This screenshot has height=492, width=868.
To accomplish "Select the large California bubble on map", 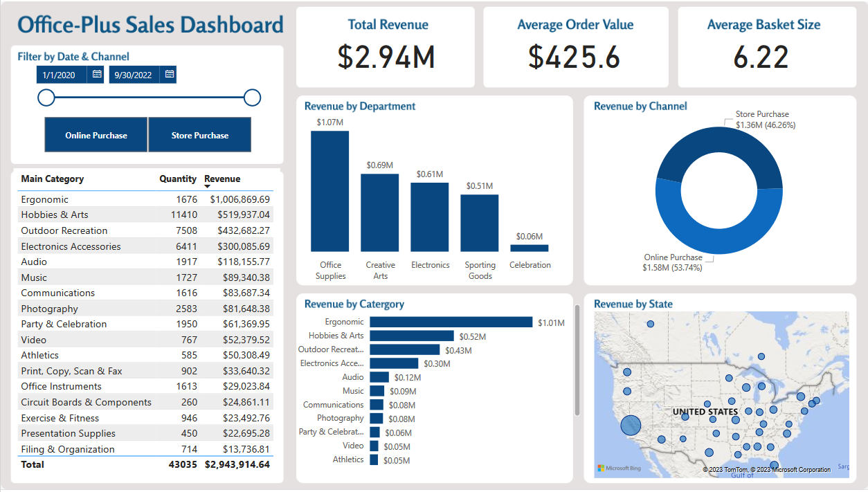I will point(631,425).
